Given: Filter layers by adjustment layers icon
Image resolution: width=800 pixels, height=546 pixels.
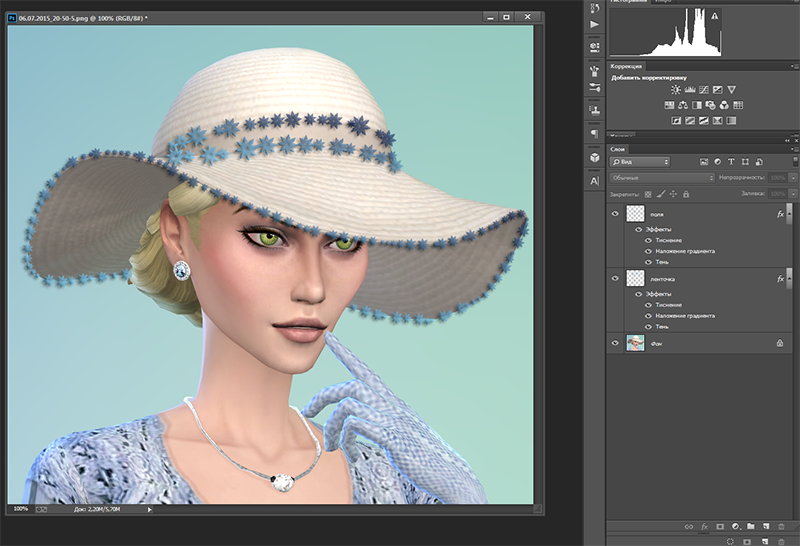Looking at the screenshot, I should [717, 162].
